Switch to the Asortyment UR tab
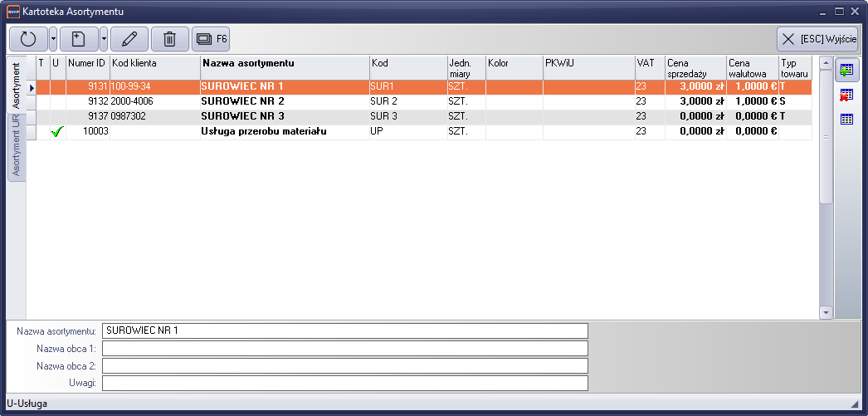Viewport: 868px width, 416px height. [16, 146]
